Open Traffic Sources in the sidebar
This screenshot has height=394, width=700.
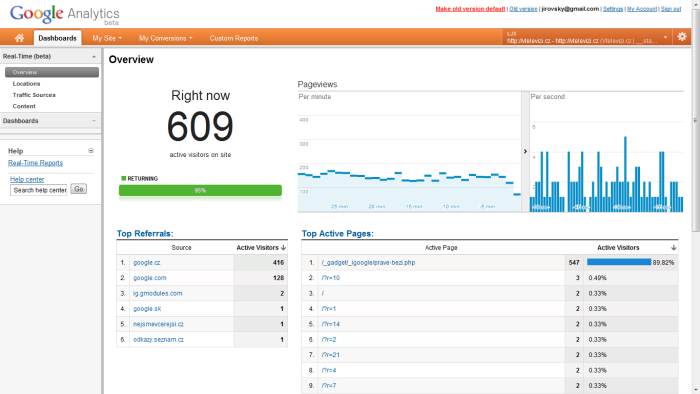(x=34, y=95)
